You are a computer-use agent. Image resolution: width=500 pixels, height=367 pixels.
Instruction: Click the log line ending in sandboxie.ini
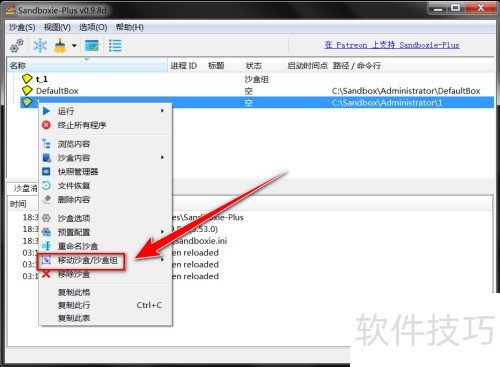tap(199, 241)
